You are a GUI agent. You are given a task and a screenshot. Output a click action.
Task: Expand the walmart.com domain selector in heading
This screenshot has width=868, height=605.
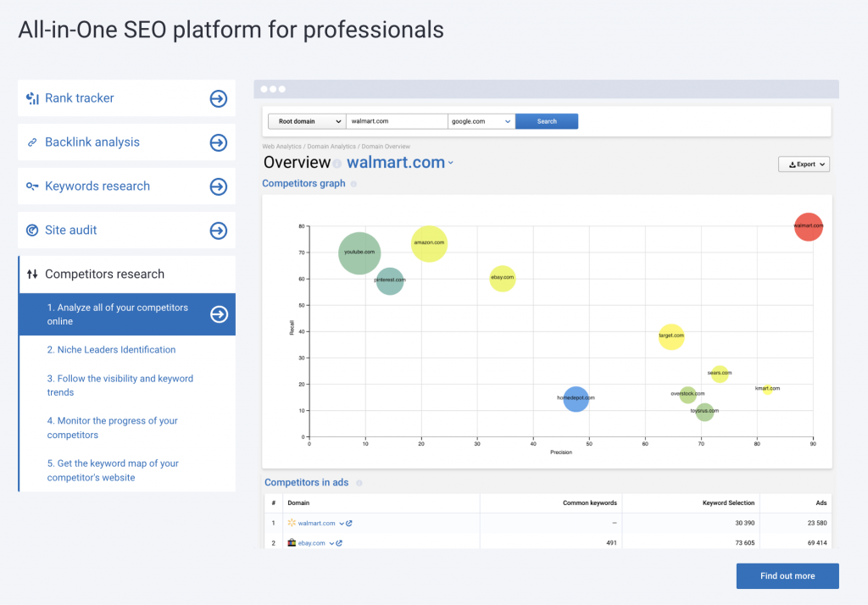pos(451,163)
